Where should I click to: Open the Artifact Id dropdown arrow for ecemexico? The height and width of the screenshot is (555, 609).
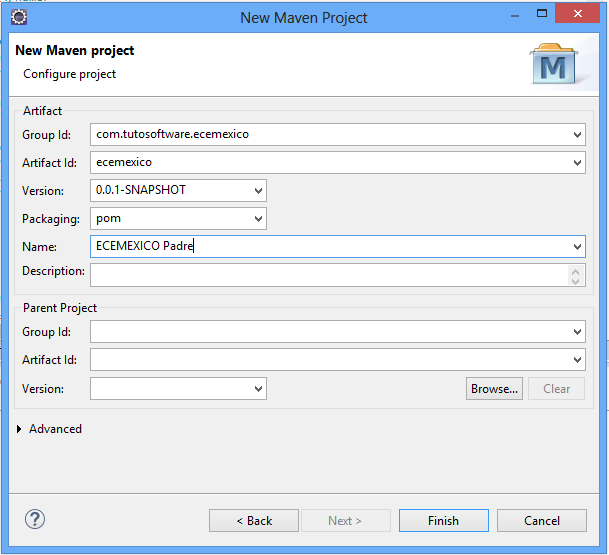pyautogui.click(x=577, y=163)
